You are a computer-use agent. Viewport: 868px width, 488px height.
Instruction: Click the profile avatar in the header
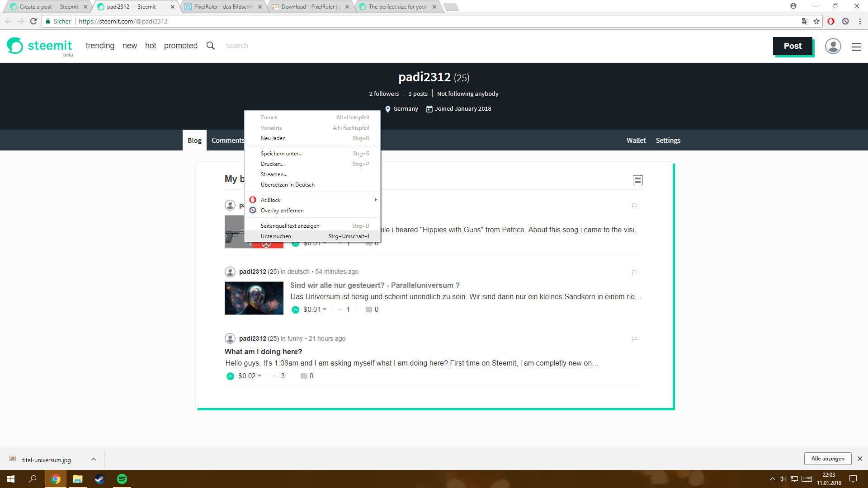tap(833, 46)
